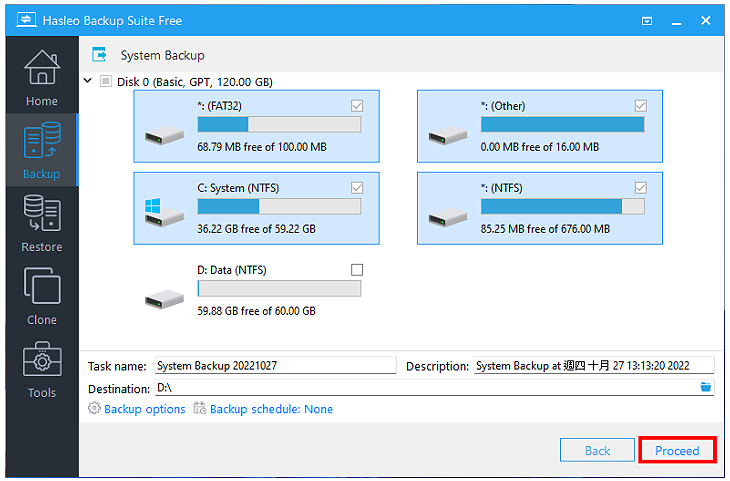730x481 pixels.
Task: Uncheck the C: System partition checkbox
Action: pos(357,188)
